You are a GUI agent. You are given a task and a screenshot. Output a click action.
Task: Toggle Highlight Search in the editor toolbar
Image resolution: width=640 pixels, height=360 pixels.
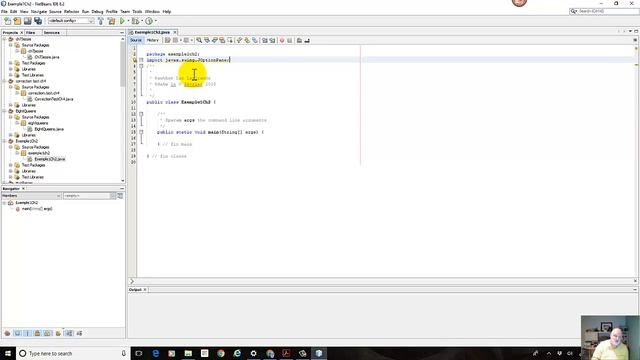(x=222, y=40)
